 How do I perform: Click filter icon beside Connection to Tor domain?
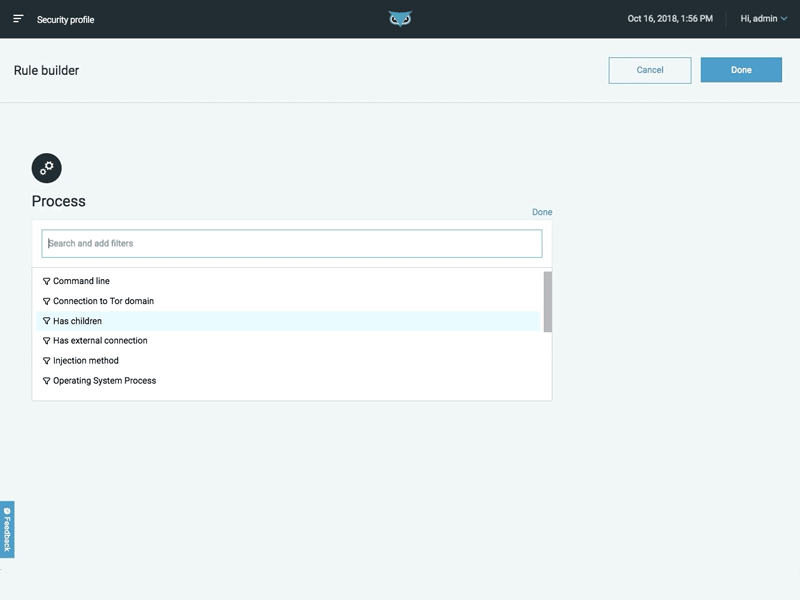pos(46,301)
